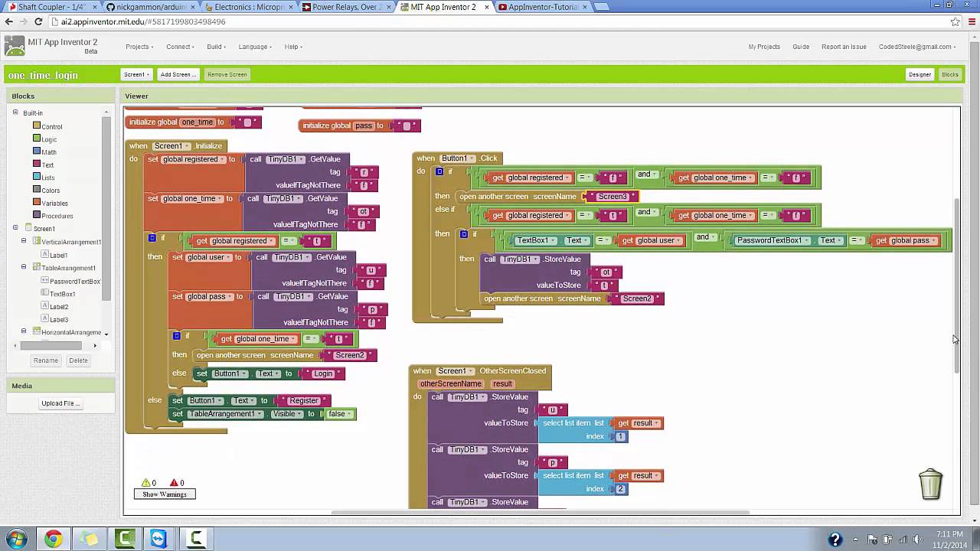Open the Projects menu
Screen dimensions: 980x551
139,47
